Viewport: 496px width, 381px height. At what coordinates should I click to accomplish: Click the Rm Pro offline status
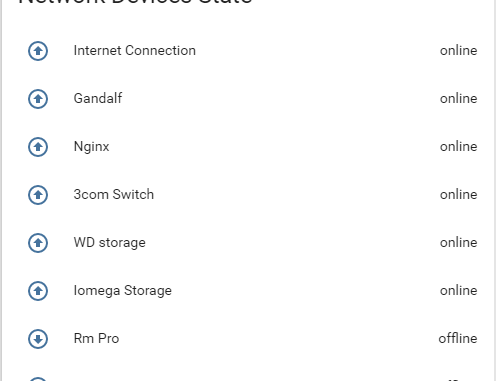pos(458,338)
